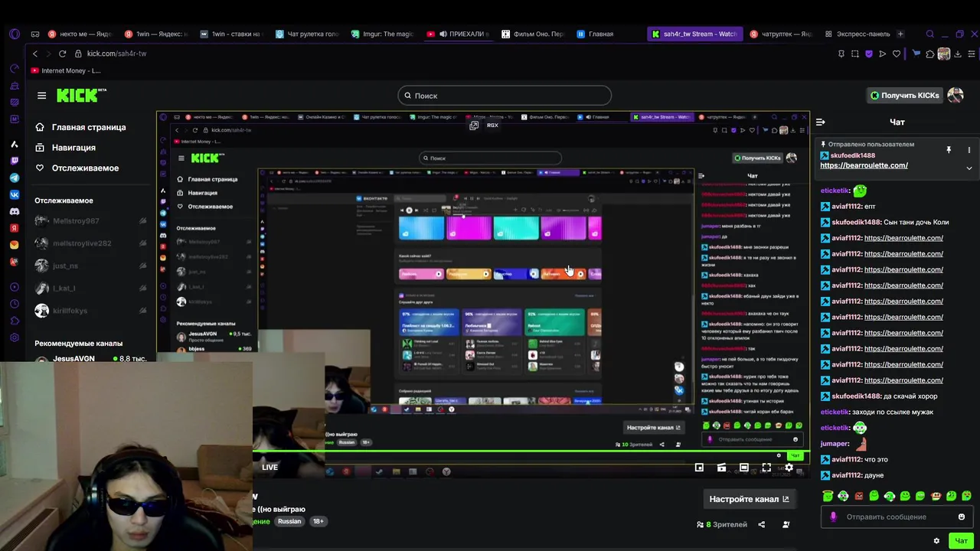
Task: Open pinned bearroulette.com link
Action: pyautogui.click(x=864, y=165)
